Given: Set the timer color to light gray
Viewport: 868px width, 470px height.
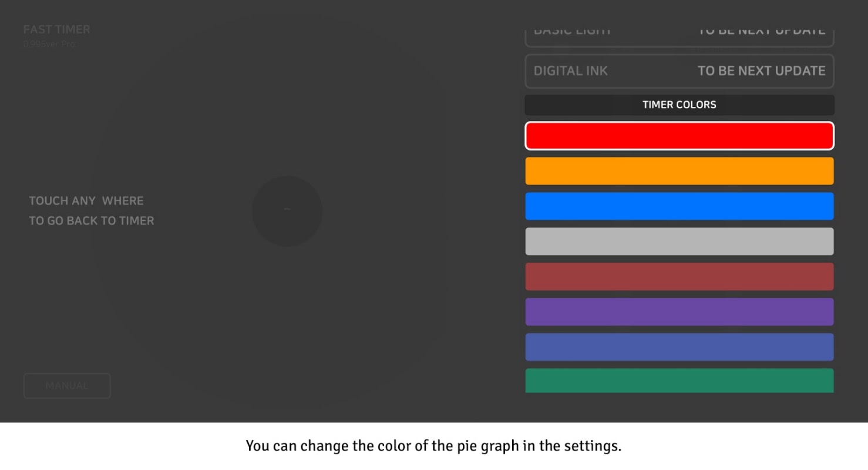Looking at the screenshot, I should point(679,241).
